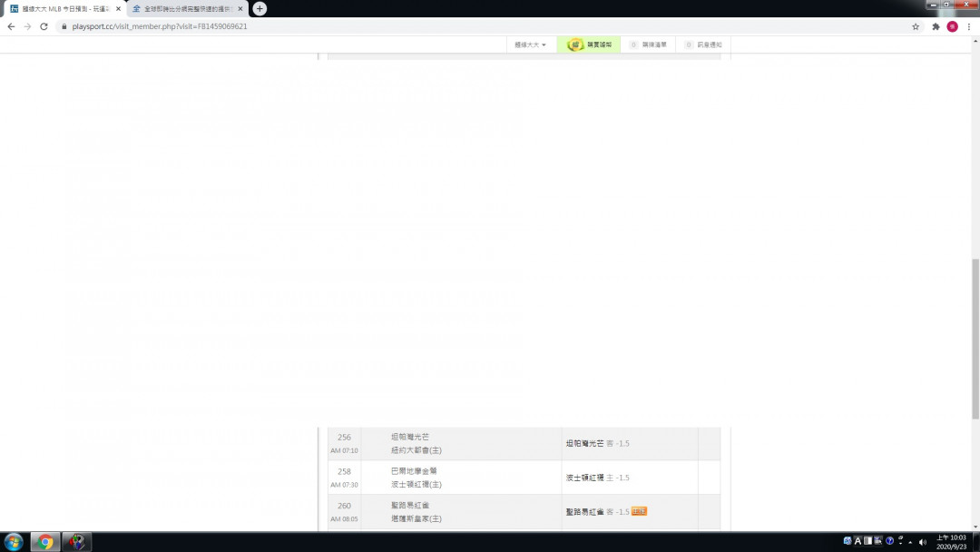Open the clock showing 上午 10:03
Image resolution: width=980 pixels, height=552 pixels.
point(951,542)
